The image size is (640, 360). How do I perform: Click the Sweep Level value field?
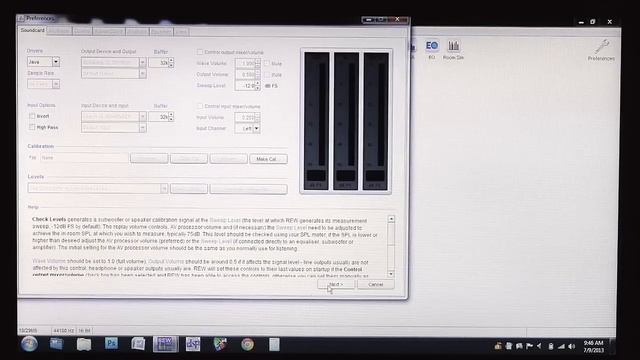(245, 85)
